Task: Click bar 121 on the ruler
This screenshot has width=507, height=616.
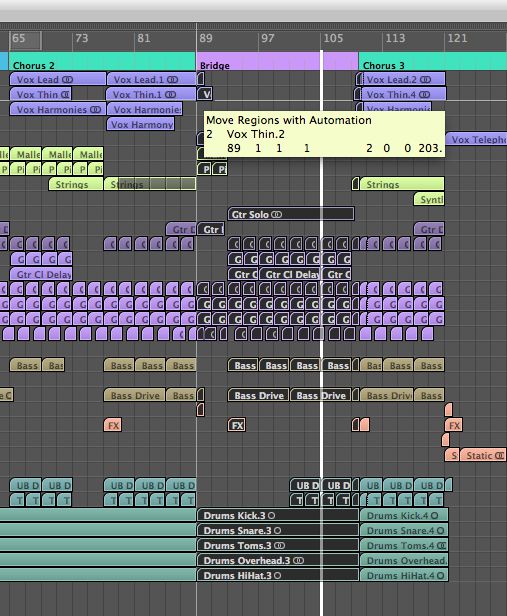Action: coord(458,38)
